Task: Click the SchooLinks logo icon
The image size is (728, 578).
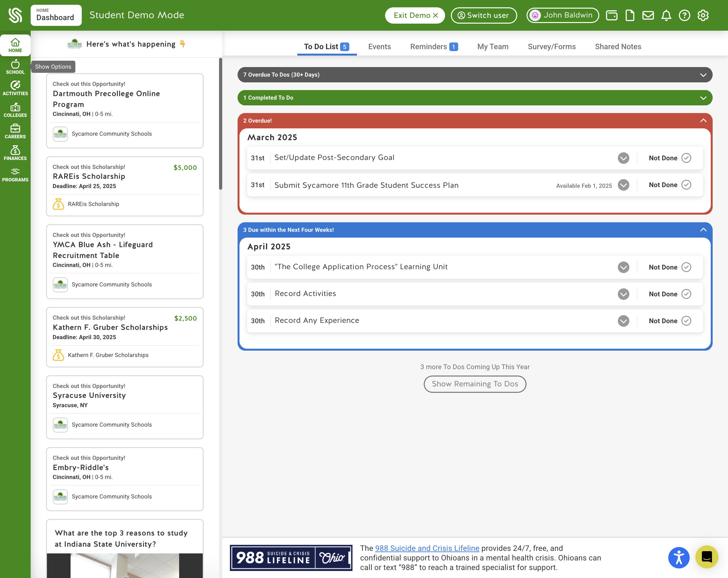Action: pos(15,15)
